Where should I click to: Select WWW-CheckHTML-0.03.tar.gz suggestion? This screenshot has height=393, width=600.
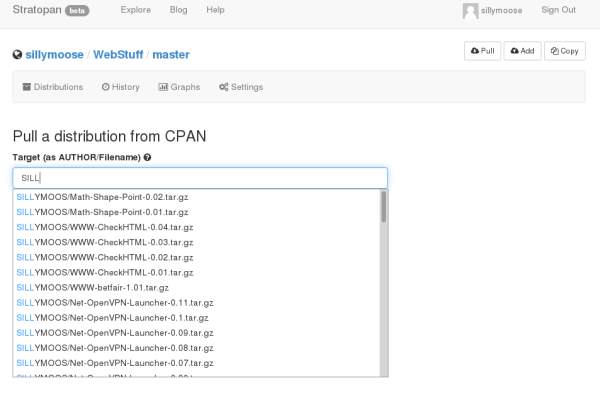click(197, 243)
